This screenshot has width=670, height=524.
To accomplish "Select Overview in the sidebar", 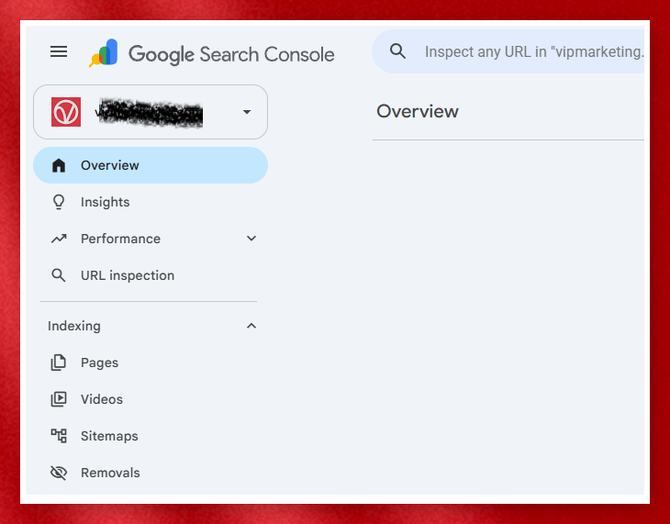I will pos(150,165).
